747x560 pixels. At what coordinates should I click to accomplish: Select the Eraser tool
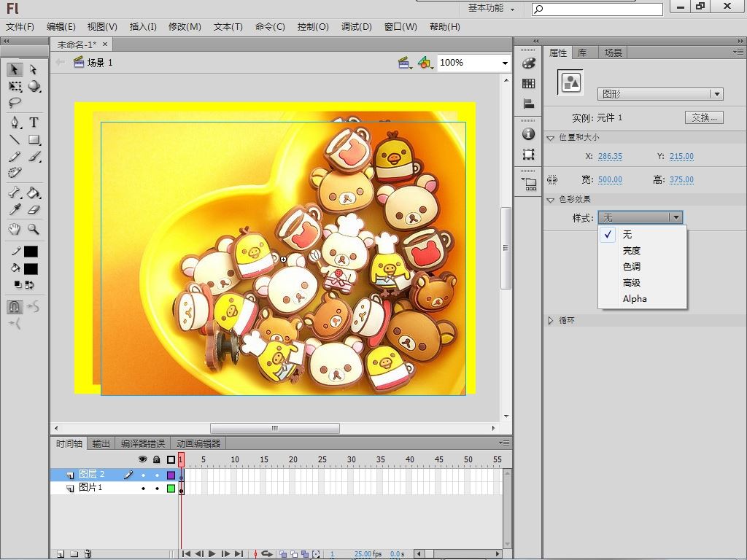tap(34, 209)
